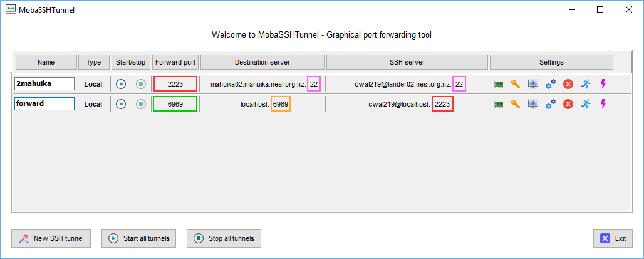Click the cloud monitor icon in the forward row
644x259 pixels.
click(x=532, y=104)
